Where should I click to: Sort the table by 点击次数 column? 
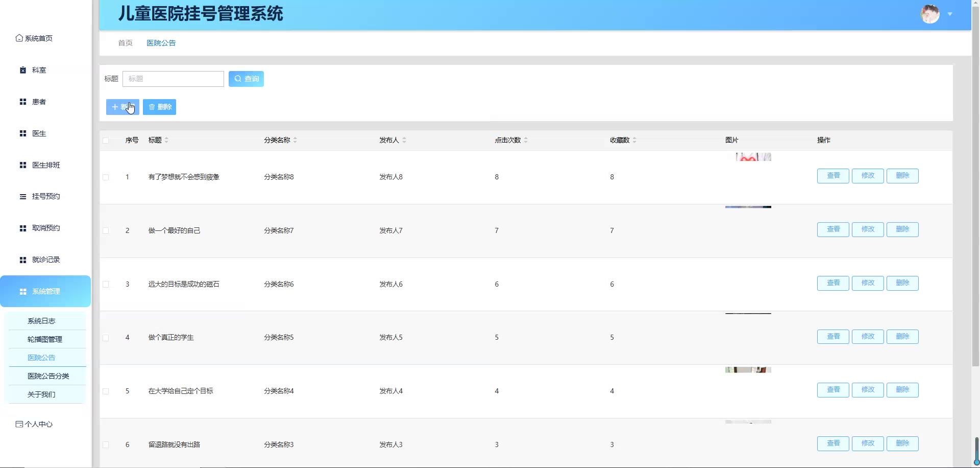coord(526,140)
